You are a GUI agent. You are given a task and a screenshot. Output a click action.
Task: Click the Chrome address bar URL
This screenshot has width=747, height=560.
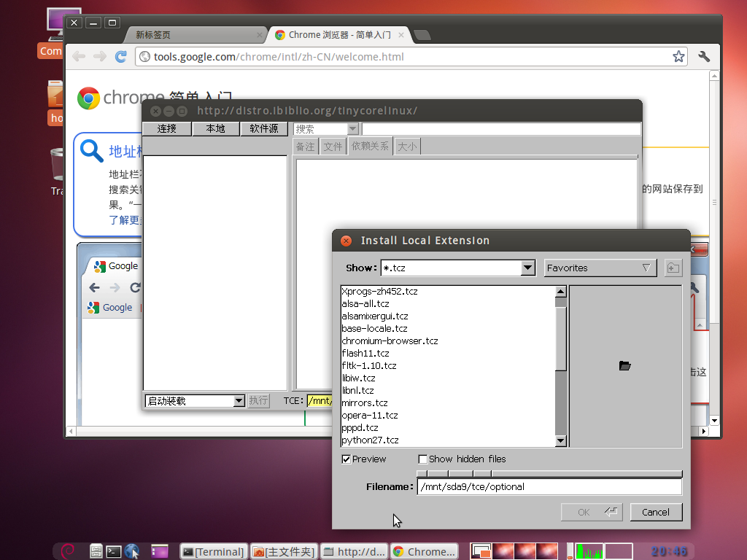coord(279,57)
